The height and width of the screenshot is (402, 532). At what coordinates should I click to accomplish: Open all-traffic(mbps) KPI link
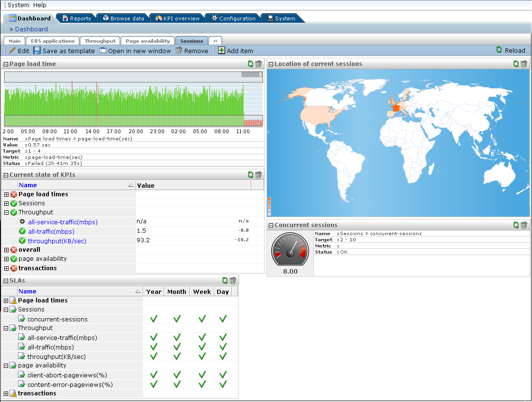51,232
